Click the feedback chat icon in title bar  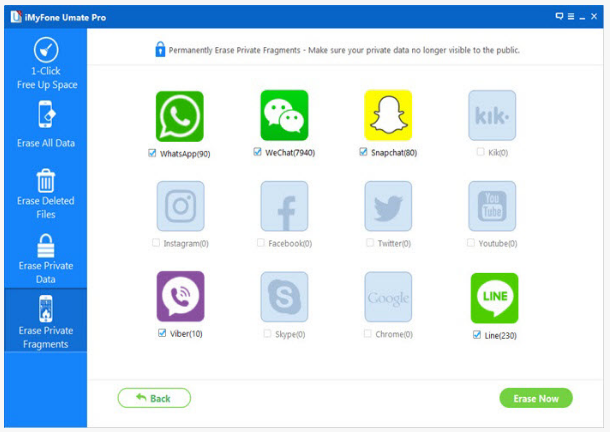pos(559,16)
